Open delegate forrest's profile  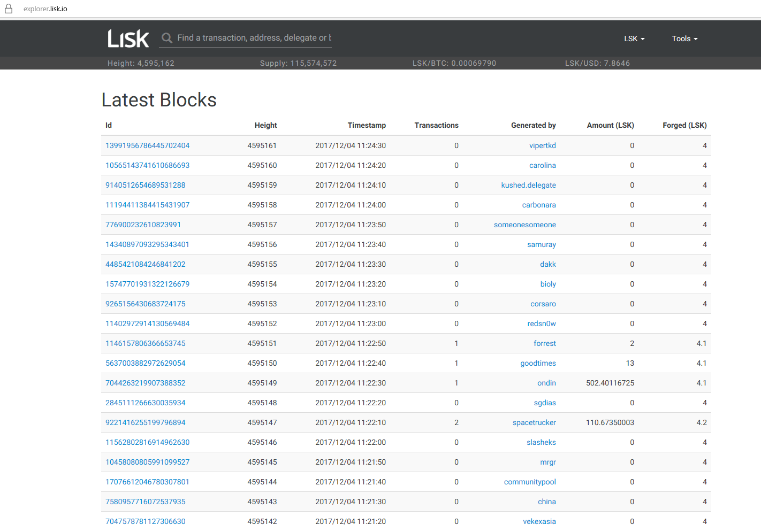pos(545,343)
